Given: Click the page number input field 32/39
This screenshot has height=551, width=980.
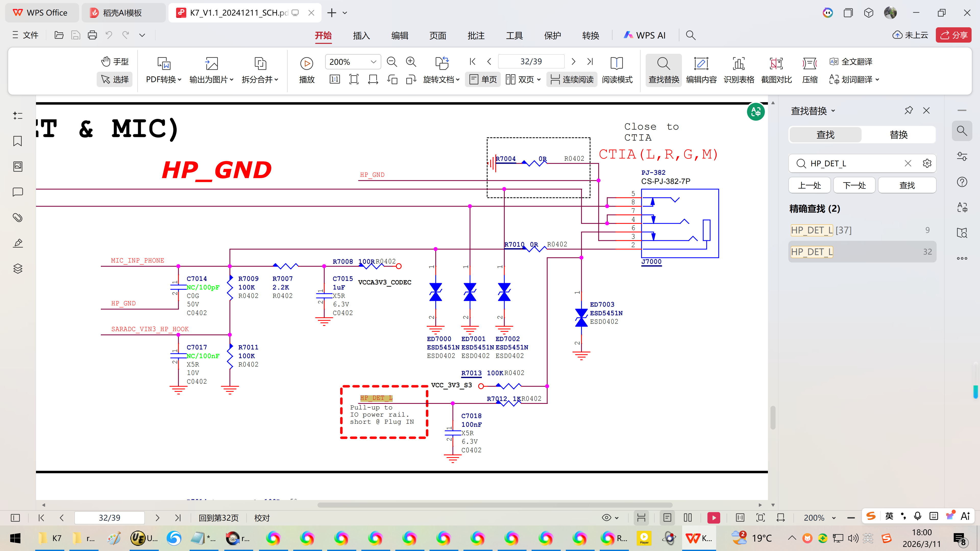Looking at the screenshot, I should point(531,61).
